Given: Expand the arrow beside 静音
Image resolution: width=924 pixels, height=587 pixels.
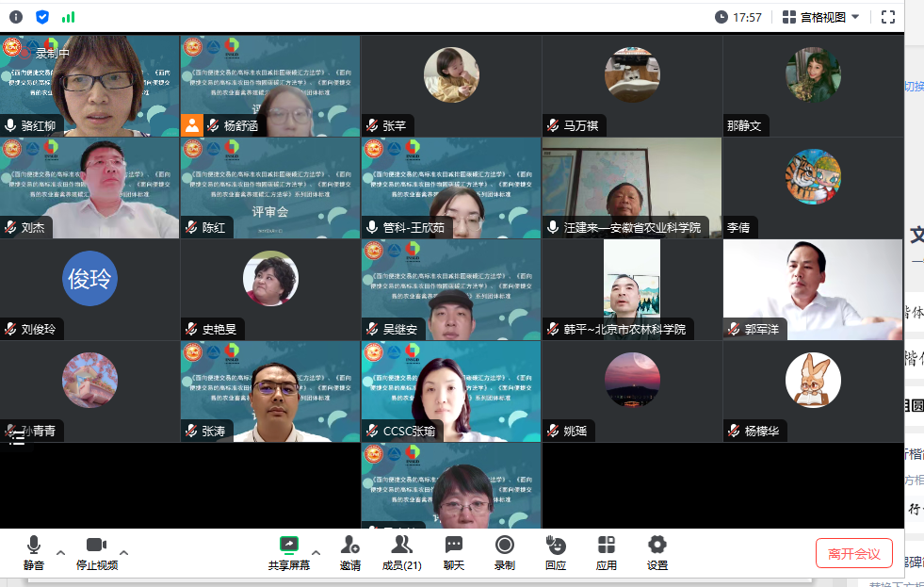Looking at the screenshot, I should click(61, 553).
